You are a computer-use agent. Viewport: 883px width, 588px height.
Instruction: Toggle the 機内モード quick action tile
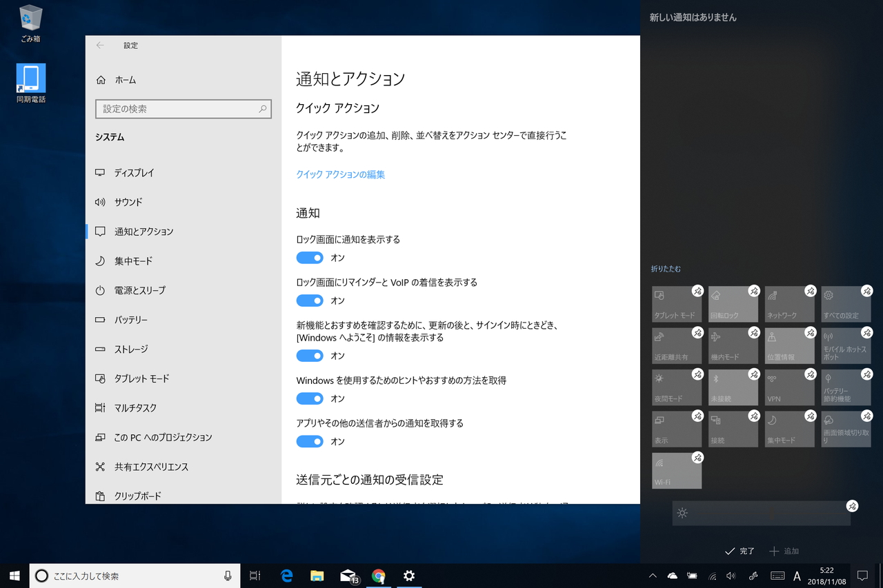pyautogui.click(x=733, y=345)
